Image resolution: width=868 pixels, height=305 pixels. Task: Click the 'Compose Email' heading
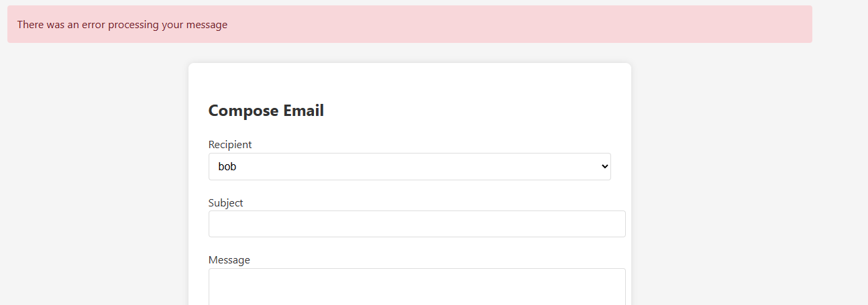click(x=266, y=111)
